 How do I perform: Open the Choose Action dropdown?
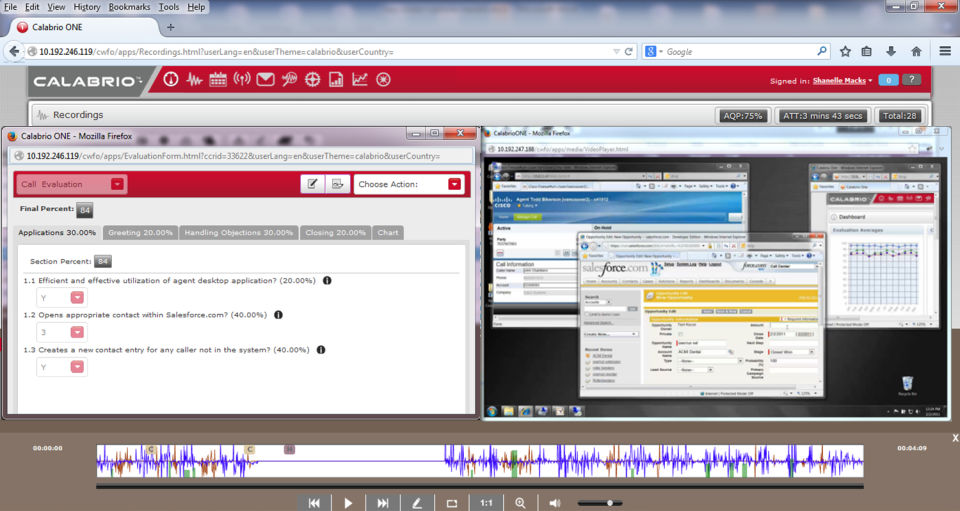coord(454,184)
